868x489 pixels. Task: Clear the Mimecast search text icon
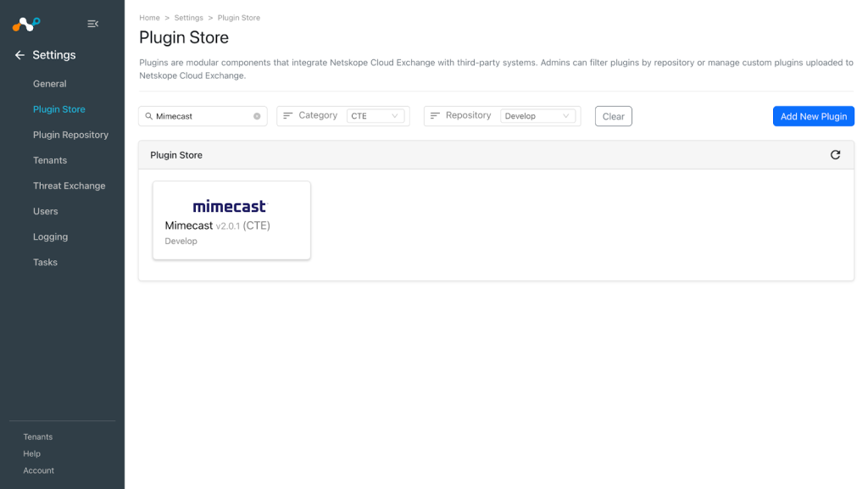pos(257,116)
